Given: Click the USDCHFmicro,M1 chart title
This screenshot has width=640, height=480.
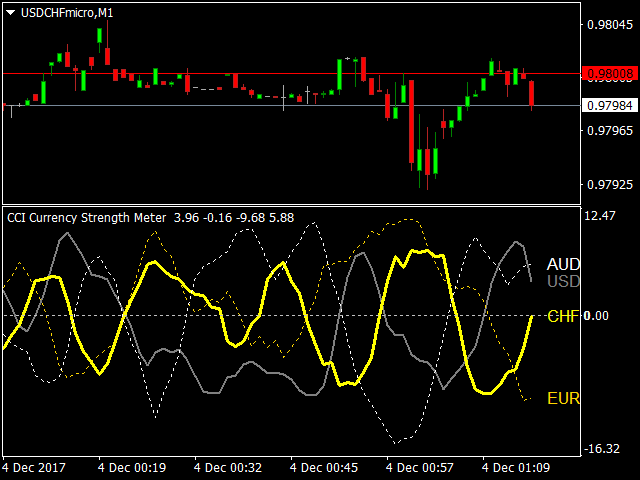Looking at the screenshot, I should tap(67, 13).
